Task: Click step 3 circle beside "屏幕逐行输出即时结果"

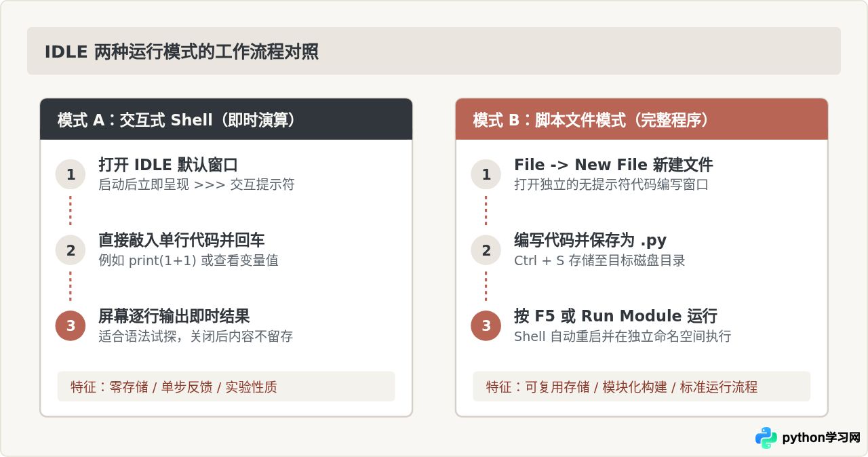Action: coord(71,326)
